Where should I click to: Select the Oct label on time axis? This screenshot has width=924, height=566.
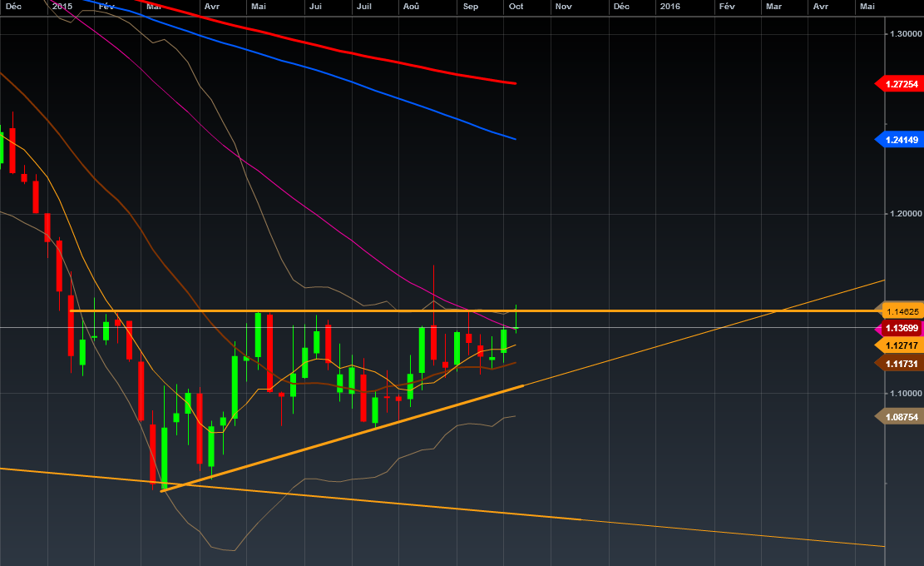[x=516, y=6]
